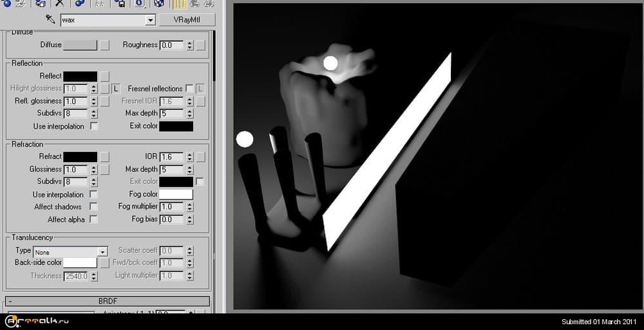Viewport: 644px width, 330px height.
Task: Click the refraction Max depth field
Action: coord(171,169)
